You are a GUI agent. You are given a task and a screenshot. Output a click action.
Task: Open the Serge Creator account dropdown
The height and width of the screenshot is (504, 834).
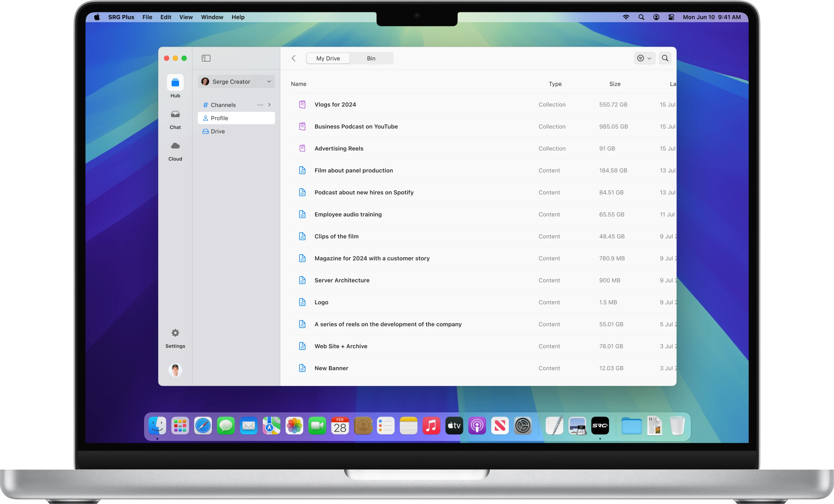pos(236,81)
